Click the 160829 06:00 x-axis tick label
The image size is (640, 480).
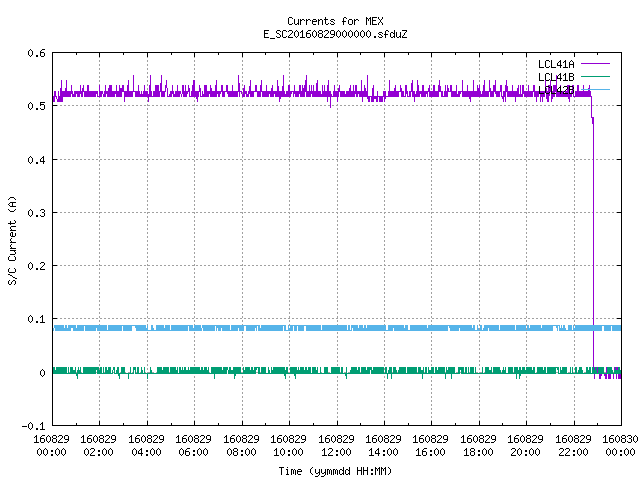pos(193,445)
